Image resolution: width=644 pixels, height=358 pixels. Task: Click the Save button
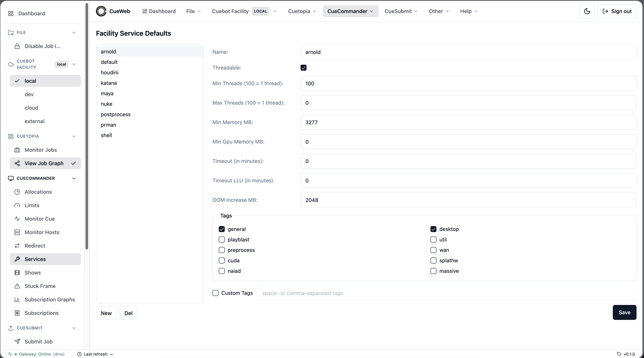pyautogui.click(x=625, y=312)
